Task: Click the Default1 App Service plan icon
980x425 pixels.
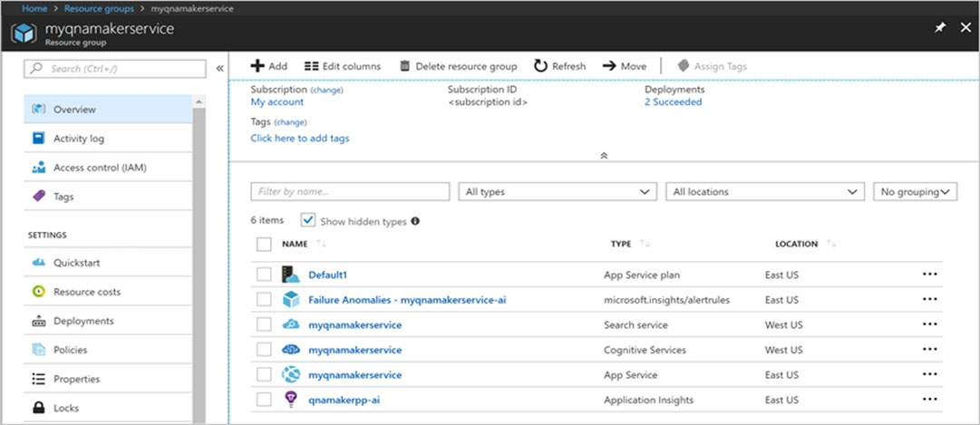Action: point(291,275)
